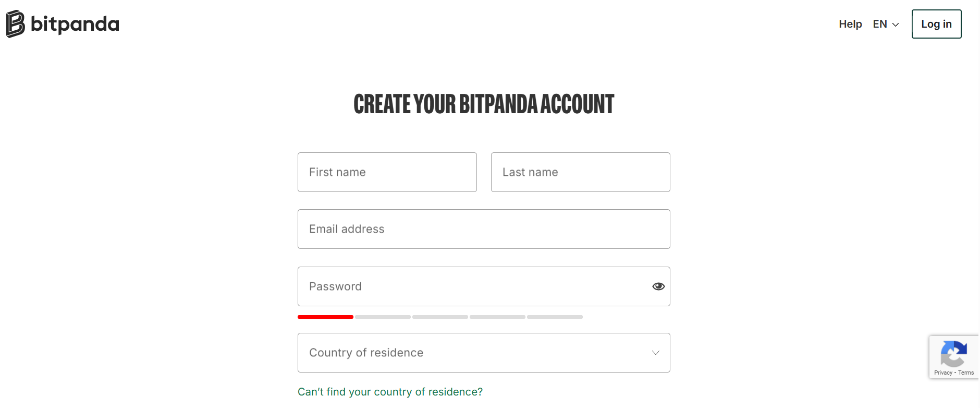
Task: Open the EN language dropdown
Action: [x=885, y=24]
